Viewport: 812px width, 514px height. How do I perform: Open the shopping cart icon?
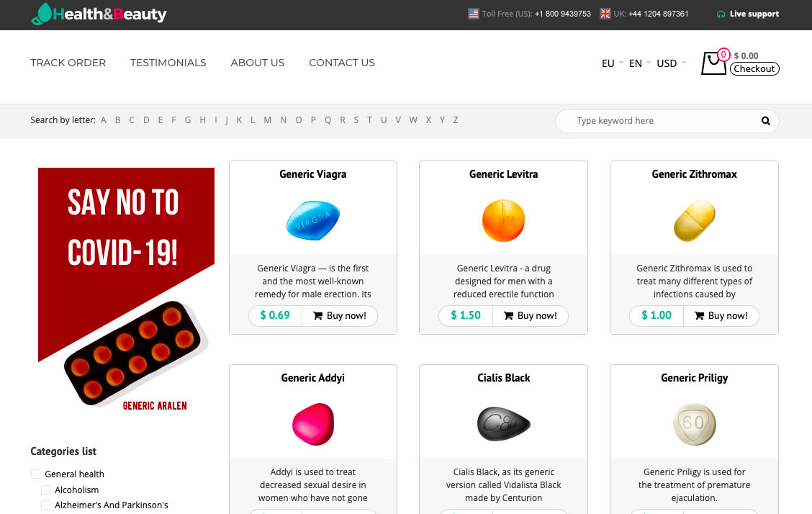(713, 63)
